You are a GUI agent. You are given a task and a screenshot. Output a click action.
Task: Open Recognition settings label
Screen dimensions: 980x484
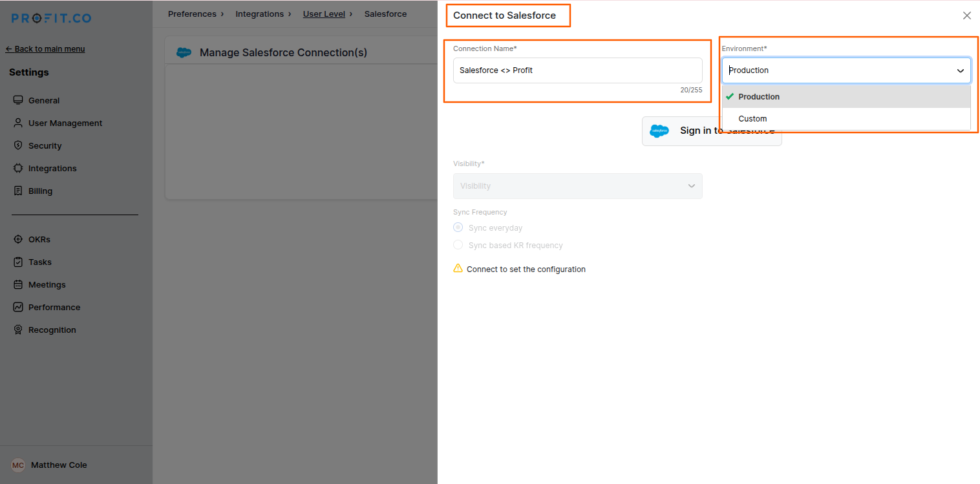(x=52, y=330)
